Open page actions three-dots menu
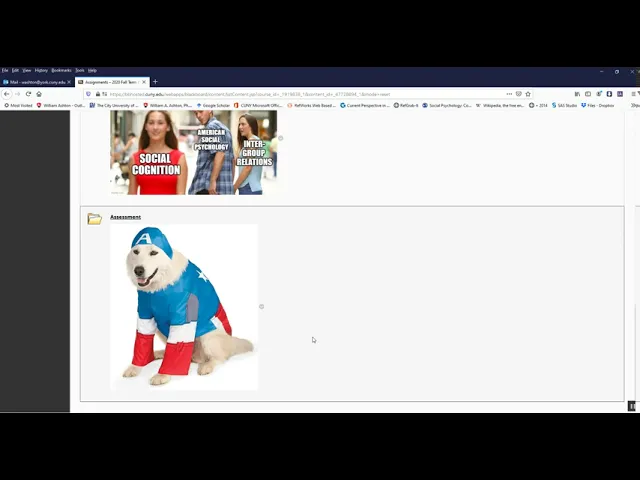Image resolution: width=640 pixels, height=480 pixels. click(509, 94)
